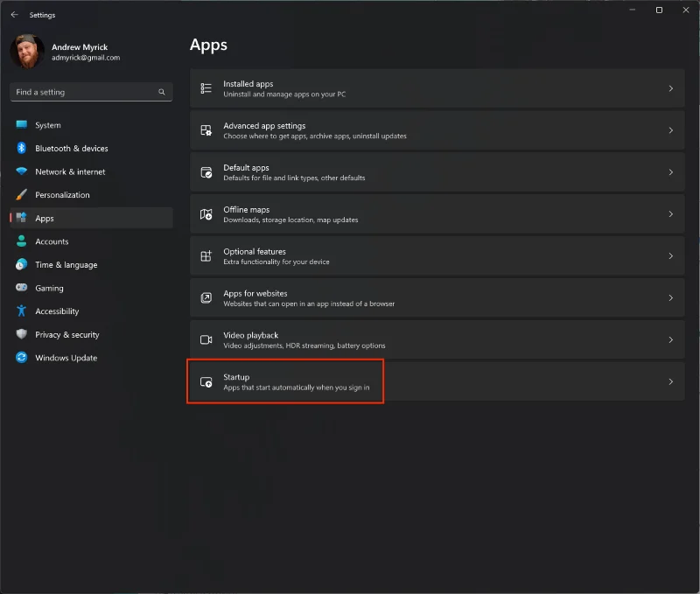Open Optional features title

(255, 252)
